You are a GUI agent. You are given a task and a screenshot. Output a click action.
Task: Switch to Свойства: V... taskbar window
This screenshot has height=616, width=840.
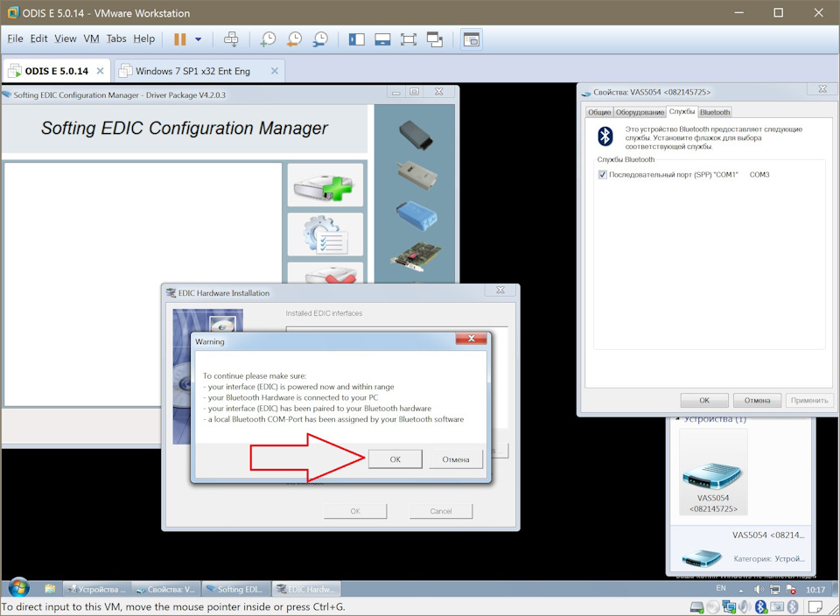(166, 589)
